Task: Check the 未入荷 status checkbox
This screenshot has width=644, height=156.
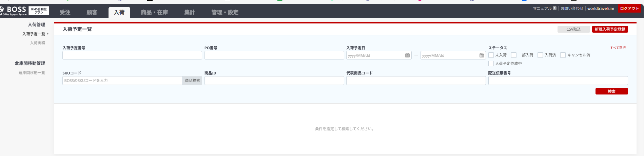Action: point(491,55)
